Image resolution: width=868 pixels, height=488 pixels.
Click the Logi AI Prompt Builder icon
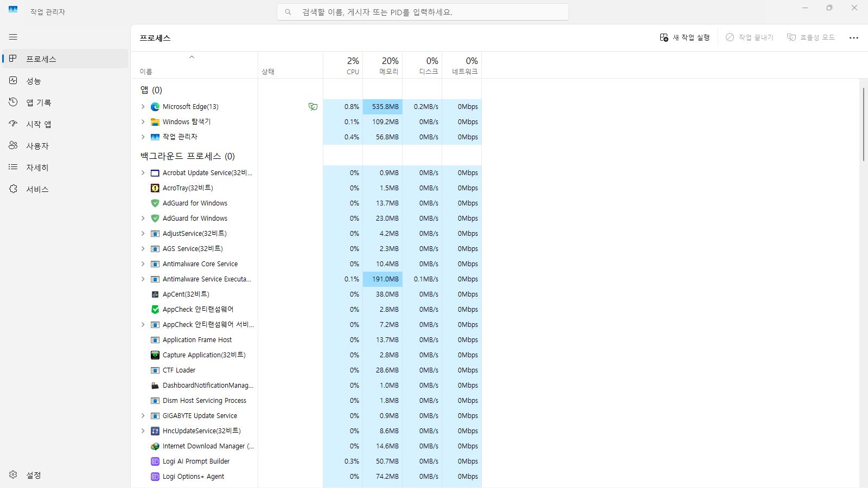tap(155, 461)
